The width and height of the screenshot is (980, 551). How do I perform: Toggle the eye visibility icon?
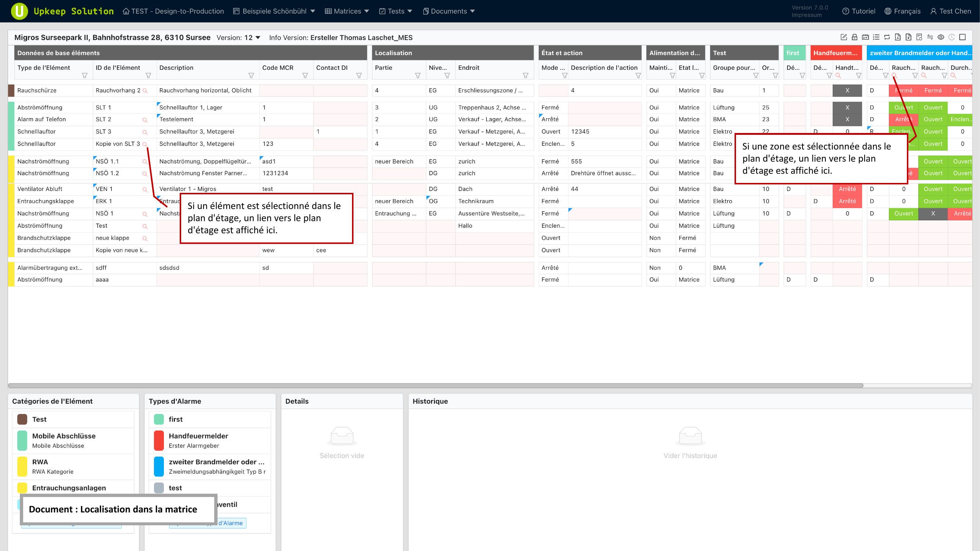coord(941,37)
